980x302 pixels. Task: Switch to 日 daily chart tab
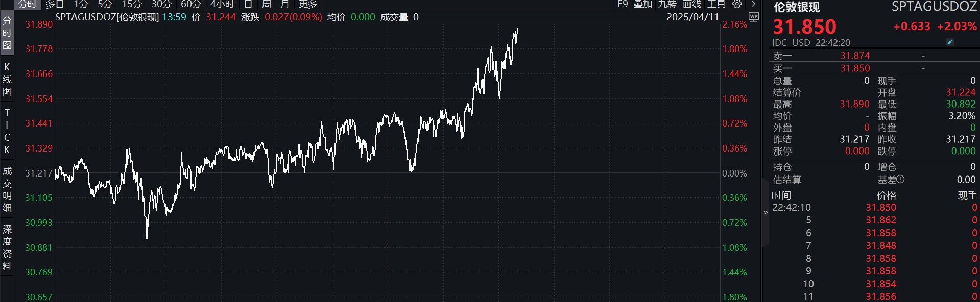248,4
